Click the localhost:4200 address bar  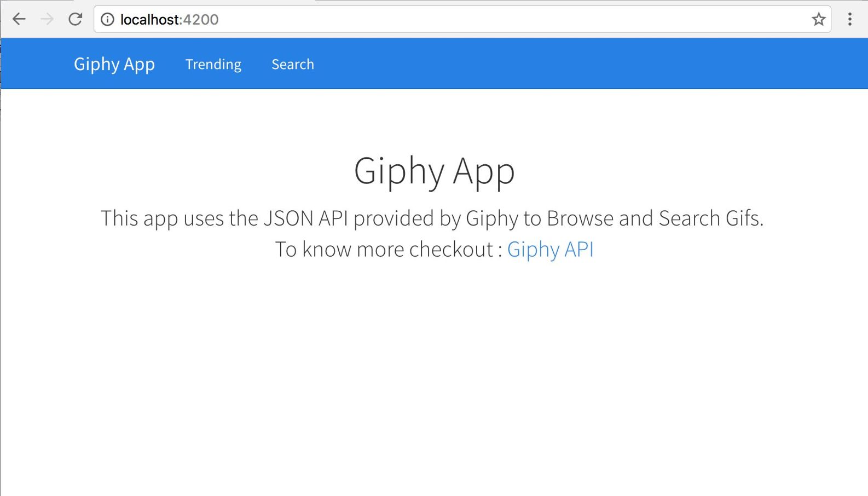pos(462,19)
